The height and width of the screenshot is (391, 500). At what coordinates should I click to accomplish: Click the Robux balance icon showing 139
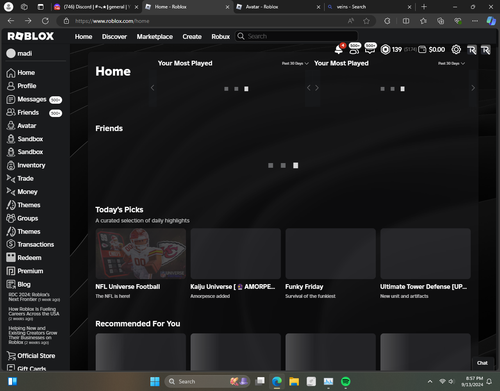(x=385, y=50)
